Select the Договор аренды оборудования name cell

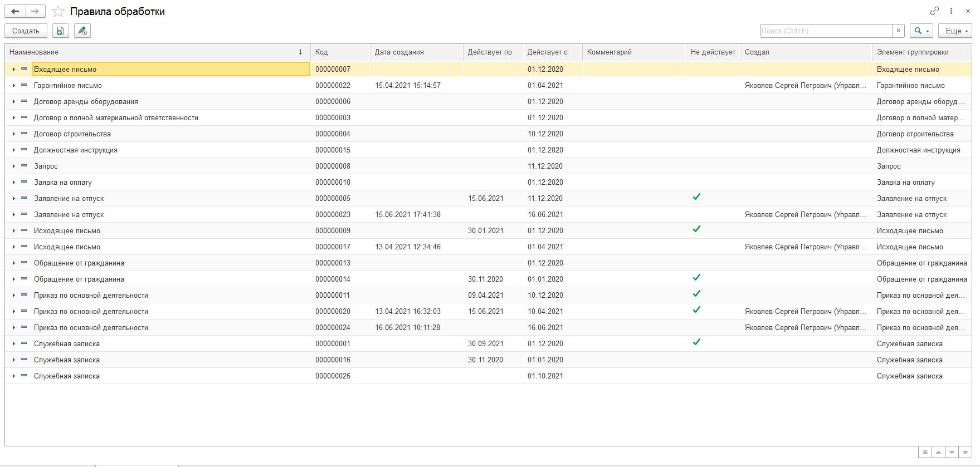[171, 101]
